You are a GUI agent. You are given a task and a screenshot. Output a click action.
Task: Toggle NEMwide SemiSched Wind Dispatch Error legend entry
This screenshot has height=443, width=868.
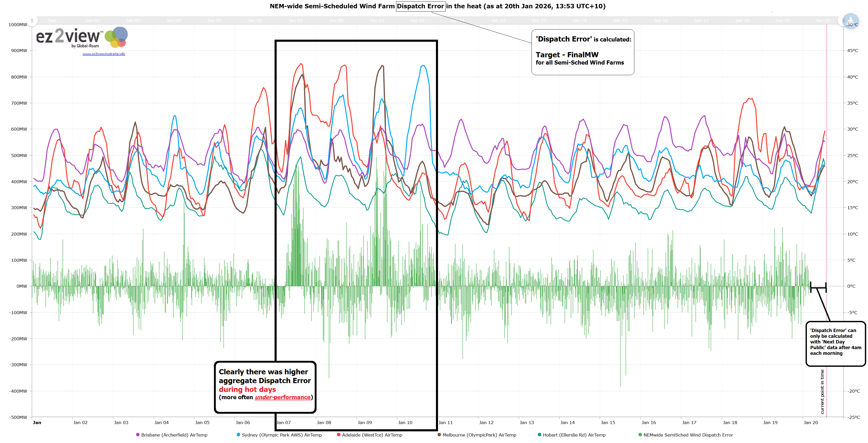pos(686,435)
